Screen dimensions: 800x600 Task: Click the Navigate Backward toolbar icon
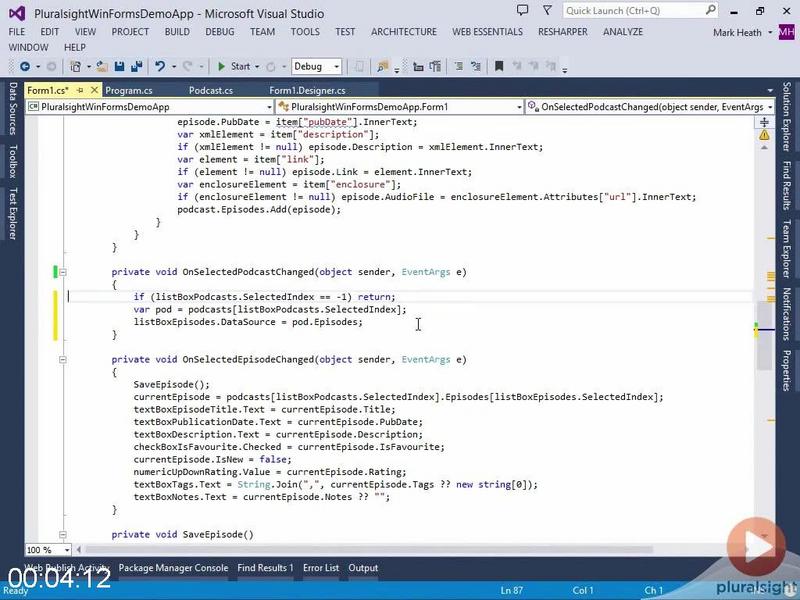coord(24,66)
